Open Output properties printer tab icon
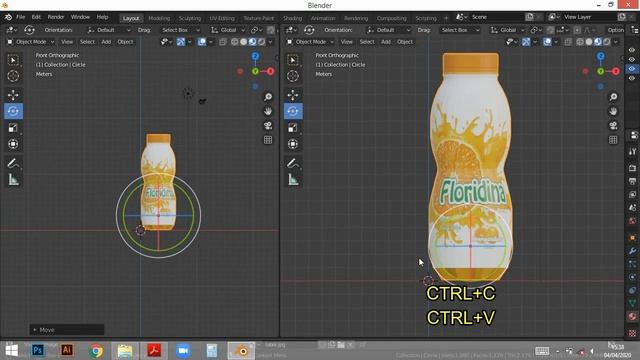 tap(632, 181)
